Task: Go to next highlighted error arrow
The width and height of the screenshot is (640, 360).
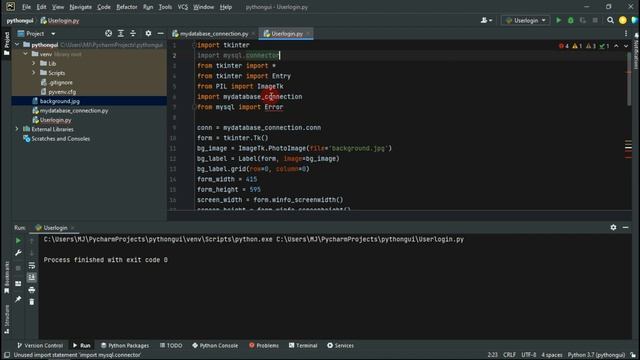Action: [x=626, y=46]
